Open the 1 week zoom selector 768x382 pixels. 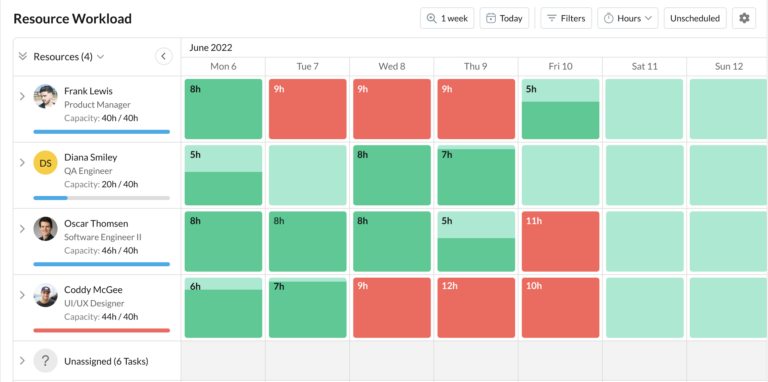pyautogui.click(x=447, y=18)
